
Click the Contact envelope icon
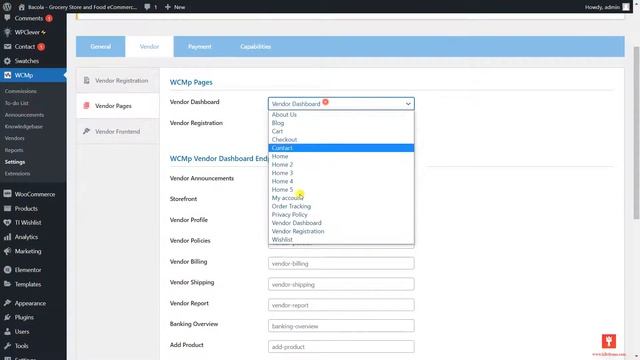pyautogui.click(x=7, y=47)
